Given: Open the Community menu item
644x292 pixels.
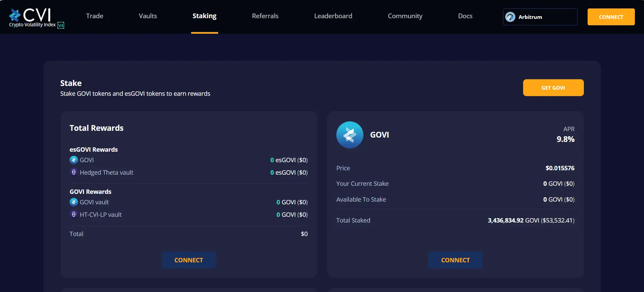Looking at the screenshot, I should click(405, 16).
